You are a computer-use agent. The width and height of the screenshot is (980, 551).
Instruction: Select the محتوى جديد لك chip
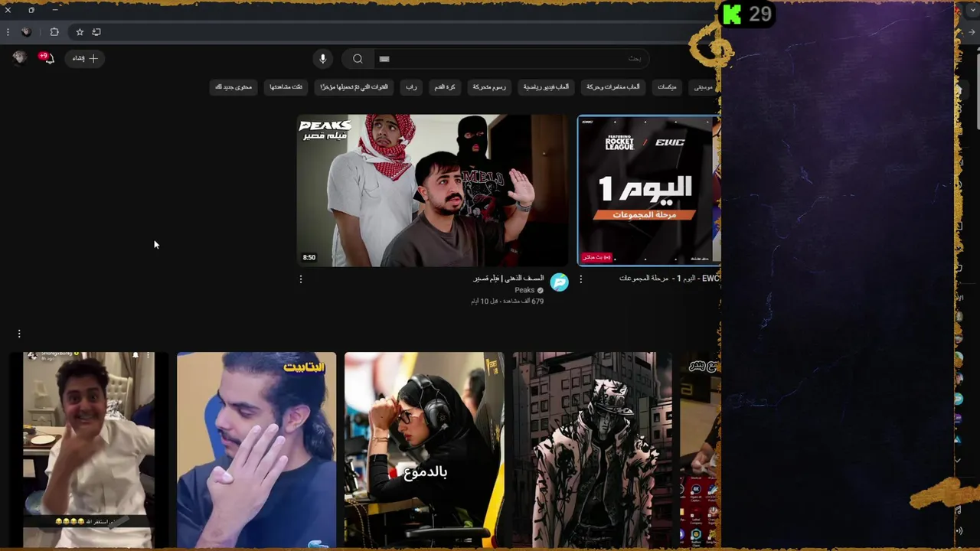tap(234, 87)
